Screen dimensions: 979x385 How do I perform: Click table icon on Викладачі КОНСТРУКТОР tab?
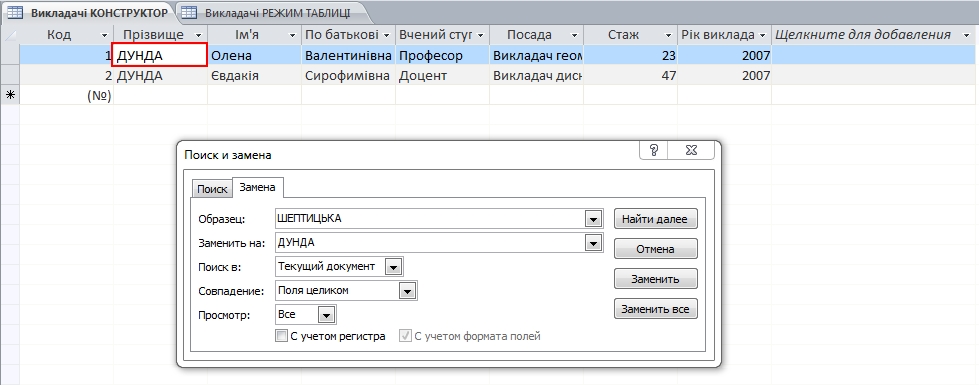tap(15, 12)
